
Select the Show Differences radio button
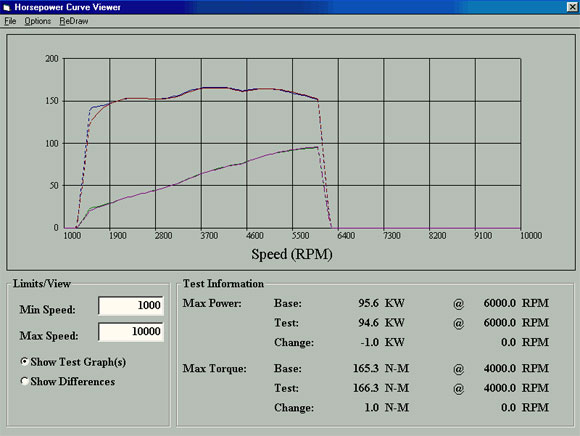pyautogui.click(x=24, y=381)
